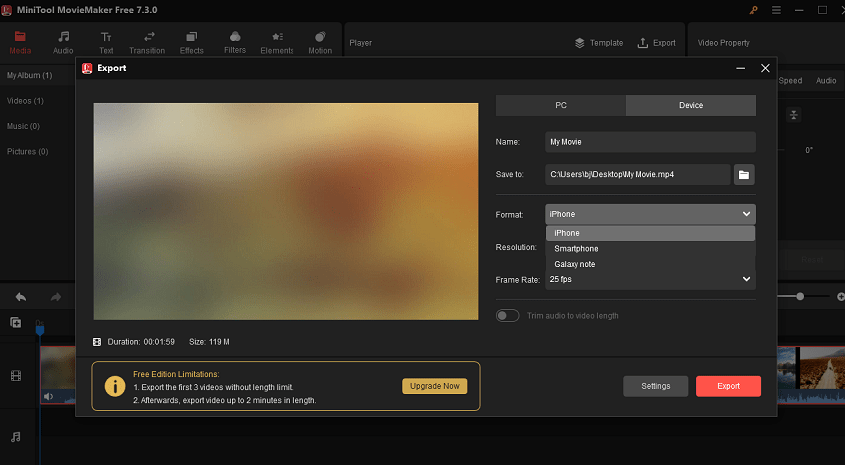
Task: Collapse the Format dropdown showing iPhone
Action: coord(650,214)
